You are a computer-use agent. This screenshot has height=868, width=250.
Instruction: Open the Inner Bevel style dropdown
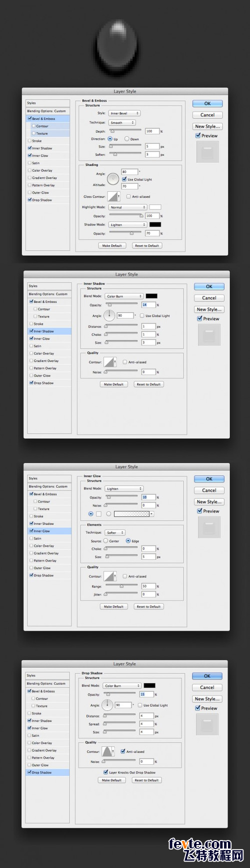pos(124,113)
